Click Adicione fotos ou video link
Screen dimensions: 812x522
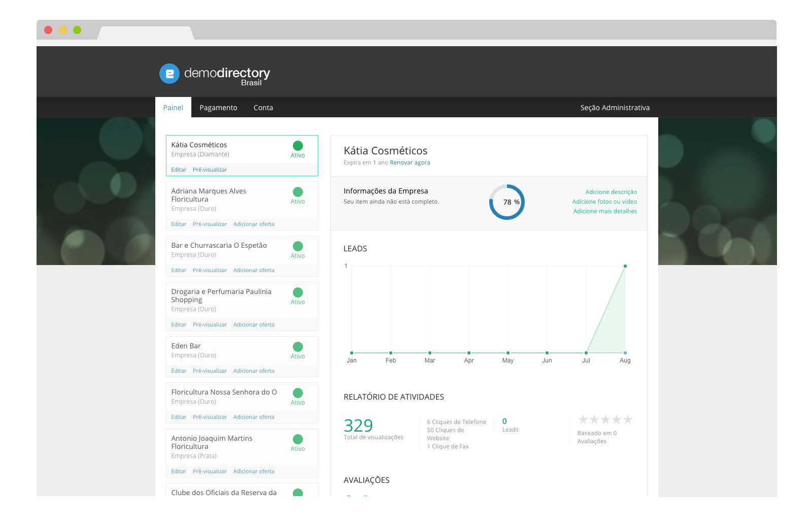[x=604, y=202]
